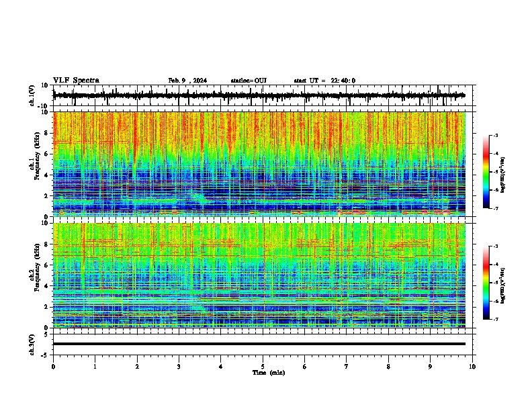The height and width of the screenshot is (411, 532).
Task: Click the time axis tick label '3'
Action: pyautogui.click(x=179, y=367)
